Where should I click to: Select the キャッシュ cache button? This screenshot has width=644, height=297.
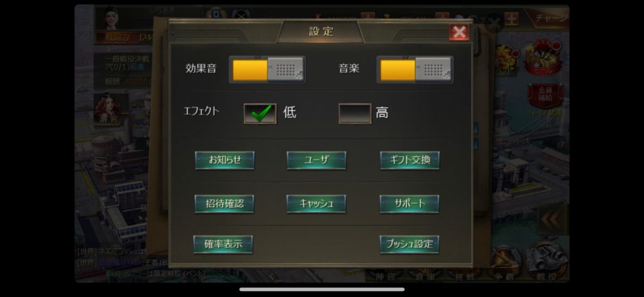[316, 203]
